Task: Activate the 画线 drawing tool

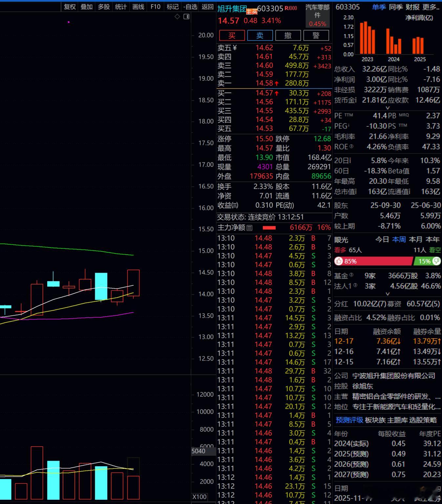Action: (x=138, y=7)
